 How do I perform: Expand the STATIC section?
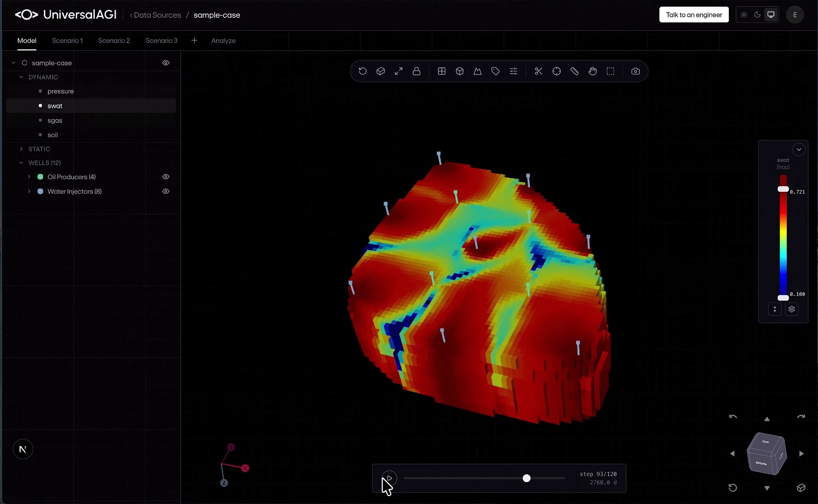(x=21, y=149)
